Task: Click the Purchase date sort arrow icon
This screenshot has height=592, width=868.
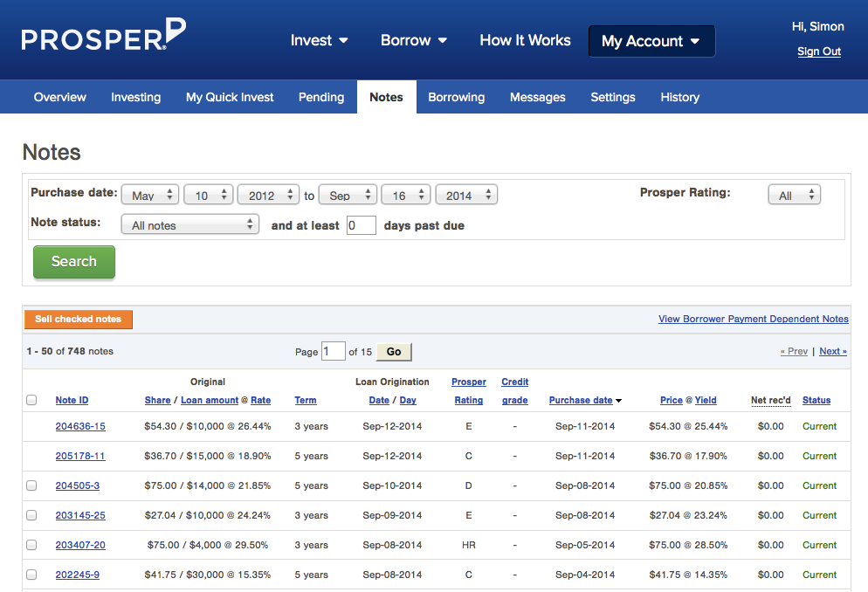Action: click(619, 401)
